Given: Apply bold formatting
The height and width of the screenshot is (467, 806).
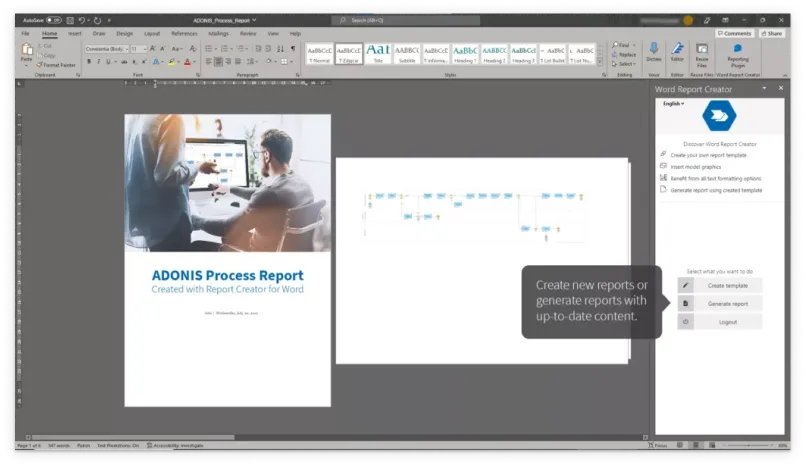Looking at the screenshot, I should point(89,62).
